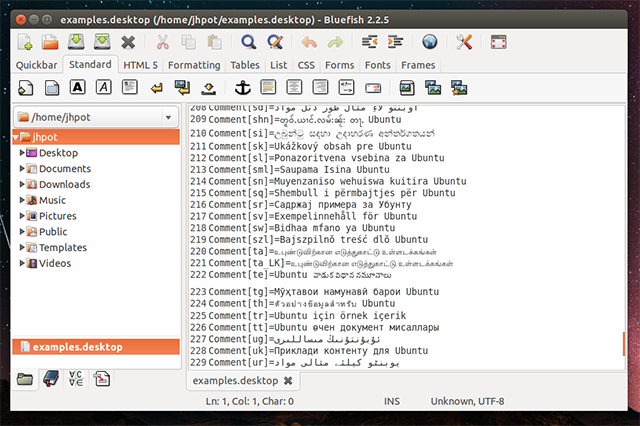Image resolution: width=640 pixels, height=426 pixels.
Task: Open character map side panel tab
Action: (76, 379)
